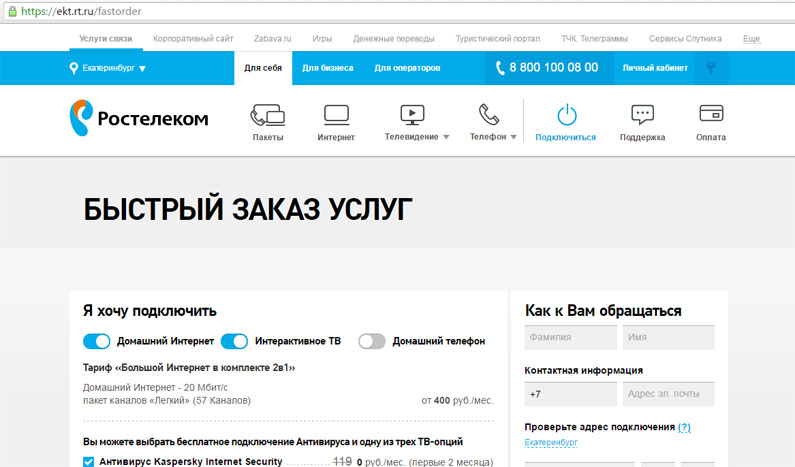
Task: Select the Для операторов tab
Action: point(407,68)
